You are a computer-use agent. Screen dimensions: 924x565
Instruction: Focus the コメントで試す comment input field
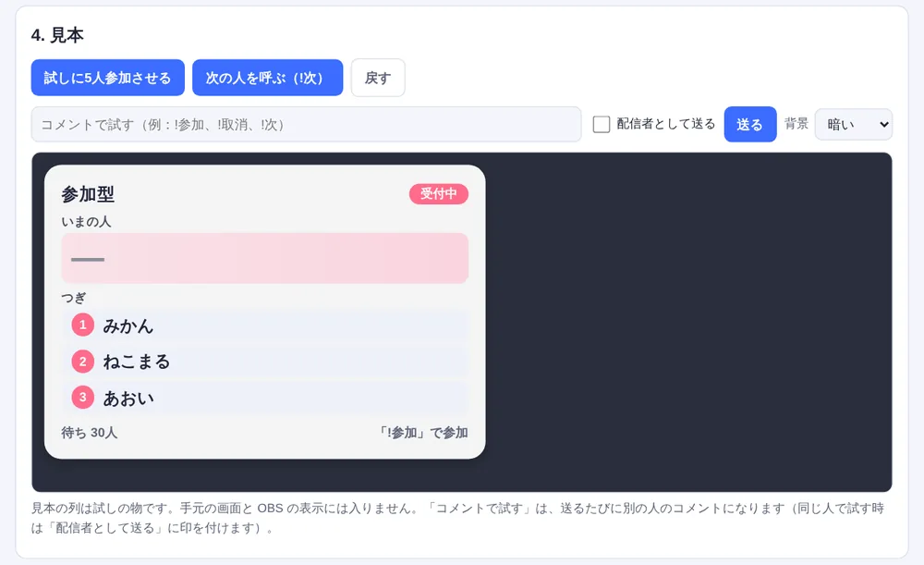[x=307, y=125]
